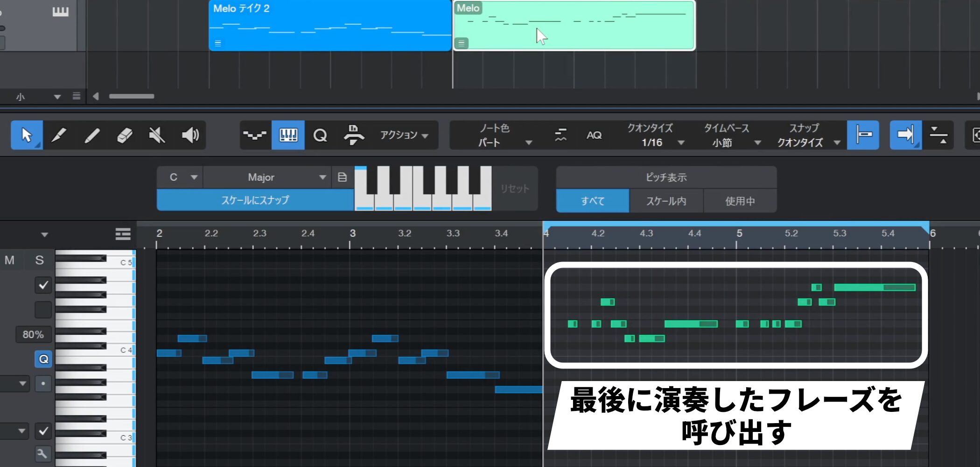Open the Major scale type dropdown
This screenshot has width=980, height=467.
(267, 177)
